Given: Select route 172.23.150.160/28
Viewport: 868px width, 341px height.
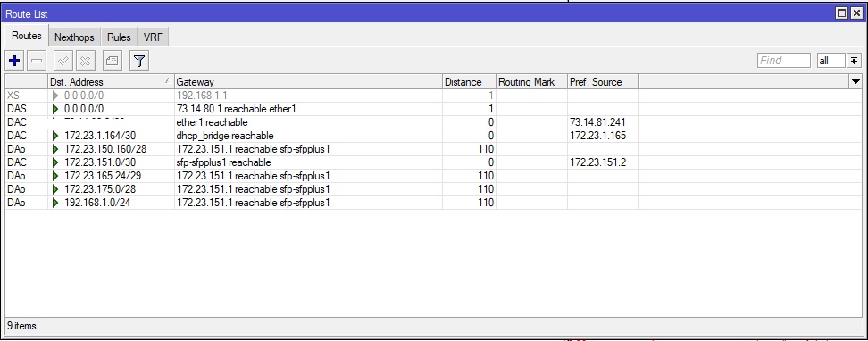Looking at the screenshot, I should [433, 149].
